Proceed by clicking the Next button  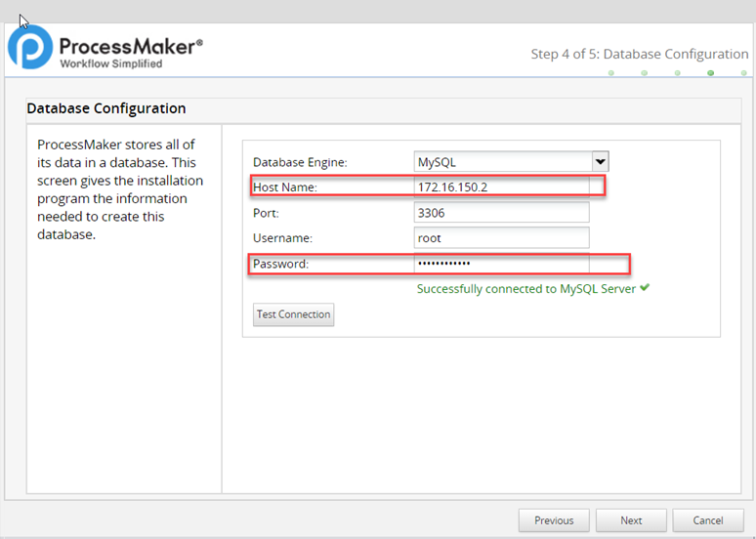point(631,520)
